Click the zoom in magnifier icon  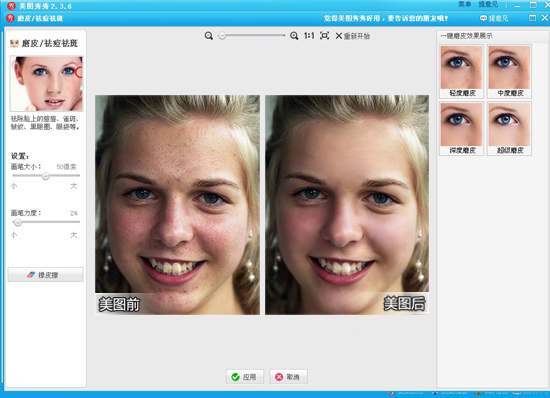(294, 36)
